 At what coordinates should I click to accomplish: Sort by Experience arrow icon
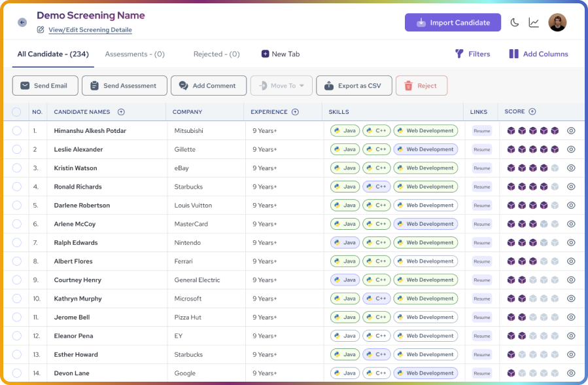point(295,112)
